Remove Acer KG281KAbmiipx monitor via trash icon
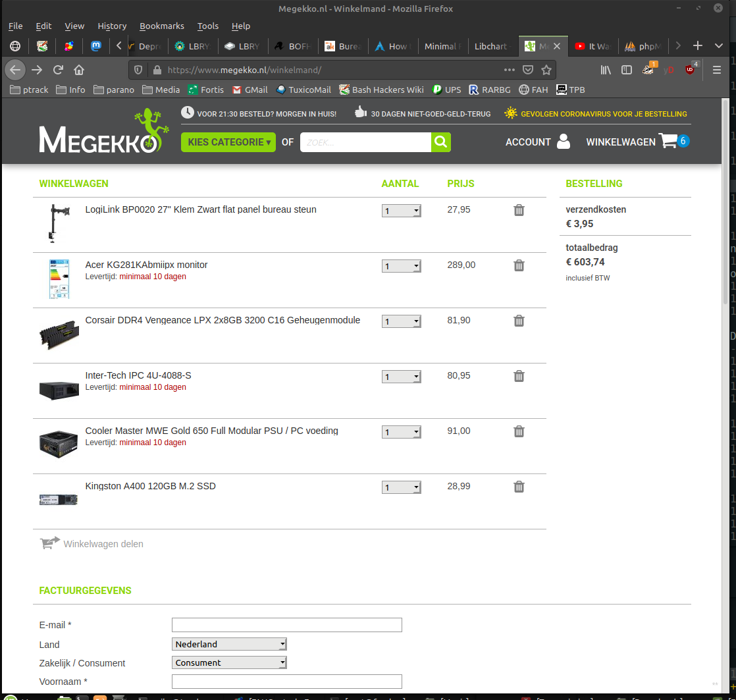The height and width of the screenshot is (700, 736). (x=519, y=266)
